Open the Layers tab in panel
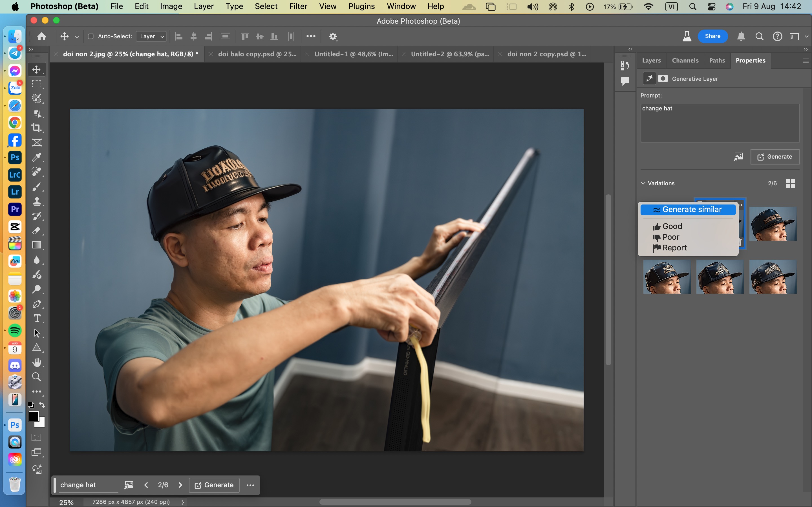This screenshot has width=812, height=507. click(x=651, y=60)
